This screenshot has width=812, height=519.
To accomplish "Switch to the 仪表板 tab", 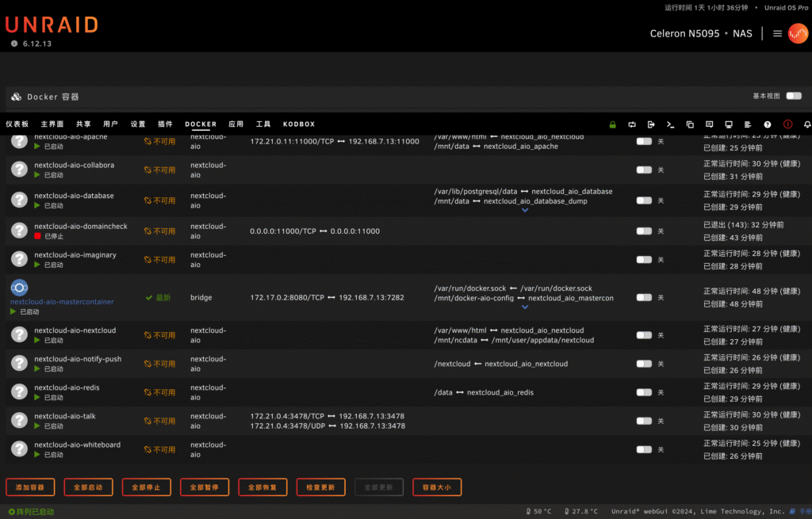I will (x=17, y=124).
